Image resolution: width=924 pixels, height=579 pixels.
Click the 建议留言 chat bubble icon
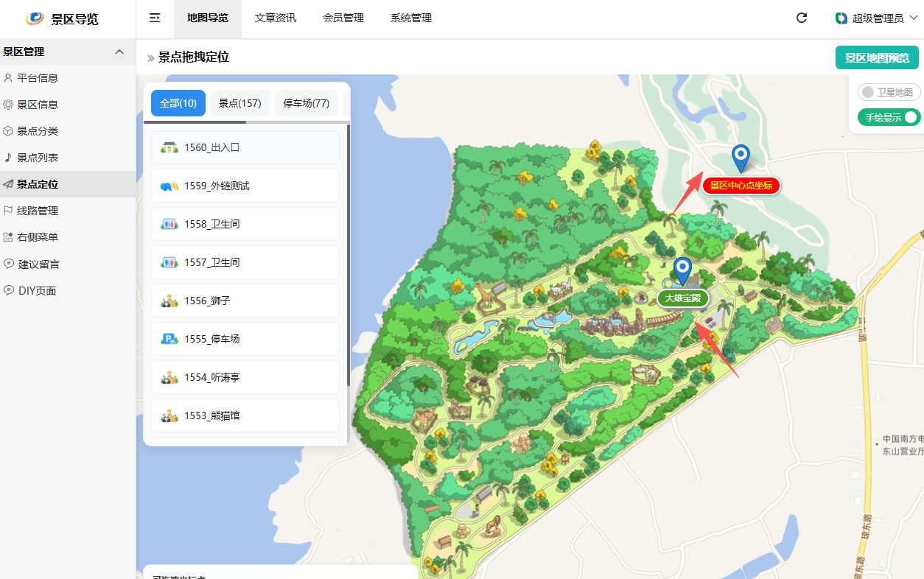point(9,264)
